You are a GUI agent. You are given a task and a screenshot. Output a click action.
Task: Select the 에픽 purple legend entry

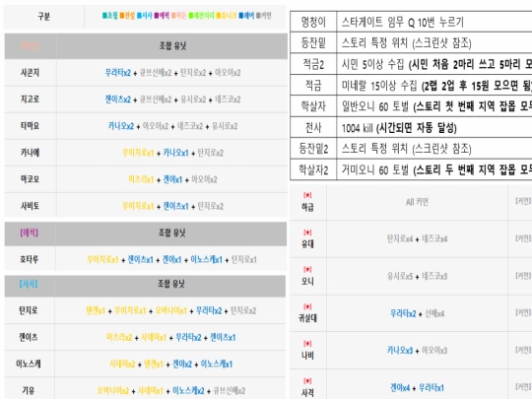click(x=162, y=16)
